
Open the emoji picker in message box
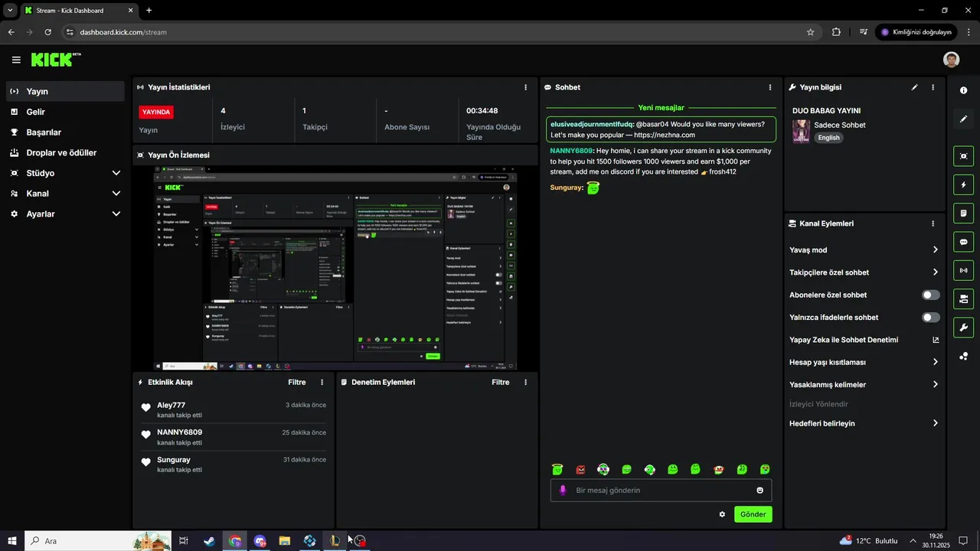pos(760,491)
